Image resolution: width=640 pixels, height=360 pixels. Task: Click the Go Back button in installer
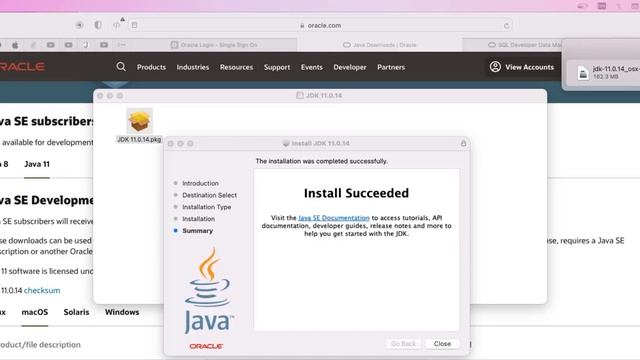pos(403,344)
